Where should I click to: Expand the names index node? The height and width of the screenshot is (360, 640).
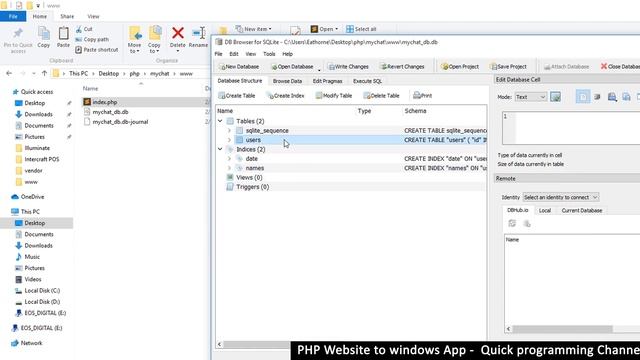pos(229,168)
